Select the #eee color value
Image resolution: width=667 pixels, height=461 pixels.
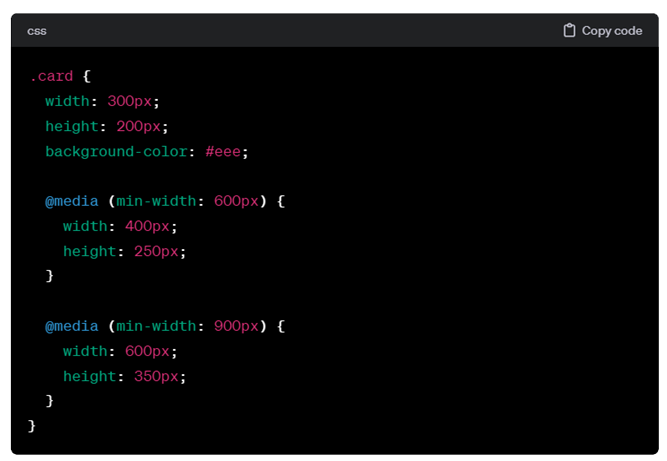click(x=226, y=151)
